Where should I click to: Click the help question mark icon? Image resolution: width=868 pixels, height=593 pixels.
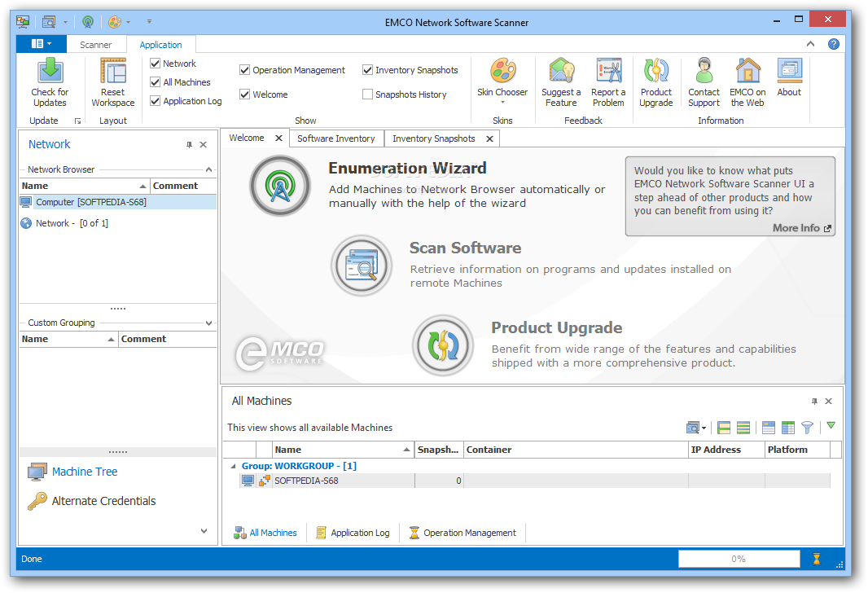833,44
